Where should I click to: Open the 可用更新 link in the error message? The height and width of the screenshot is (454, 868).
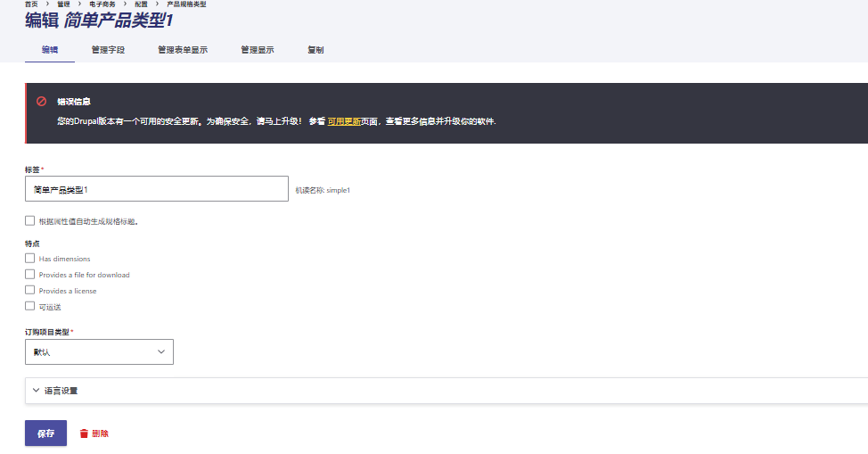pos(344,121)
